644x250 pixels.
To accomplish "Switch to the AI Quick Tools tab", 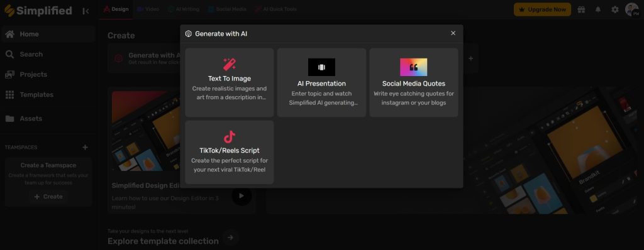I will 275,9.
